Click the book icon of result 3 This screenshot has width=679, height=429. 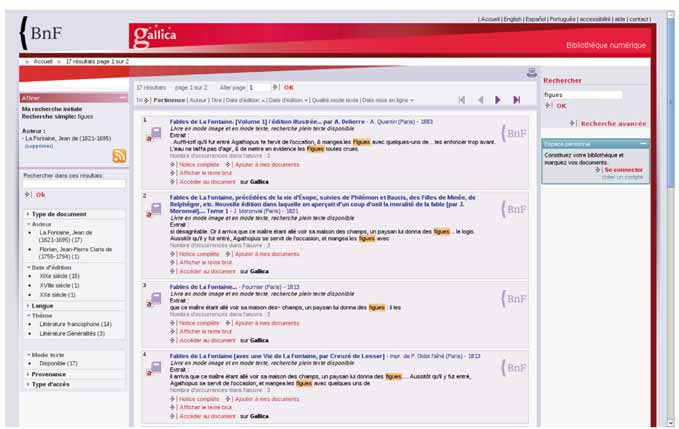[155, 299]
